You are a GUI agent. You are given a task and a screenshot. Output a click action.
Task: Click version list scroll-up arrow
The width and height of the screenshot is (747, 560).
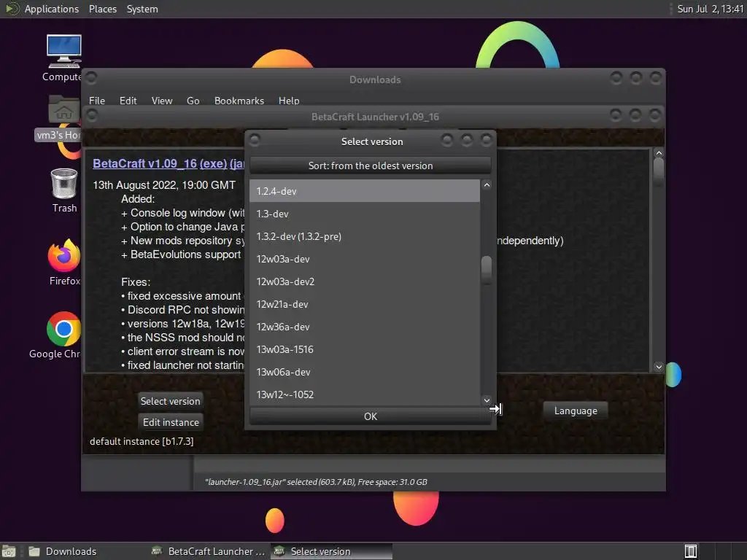pyautogui.click(x=487, y=184)
